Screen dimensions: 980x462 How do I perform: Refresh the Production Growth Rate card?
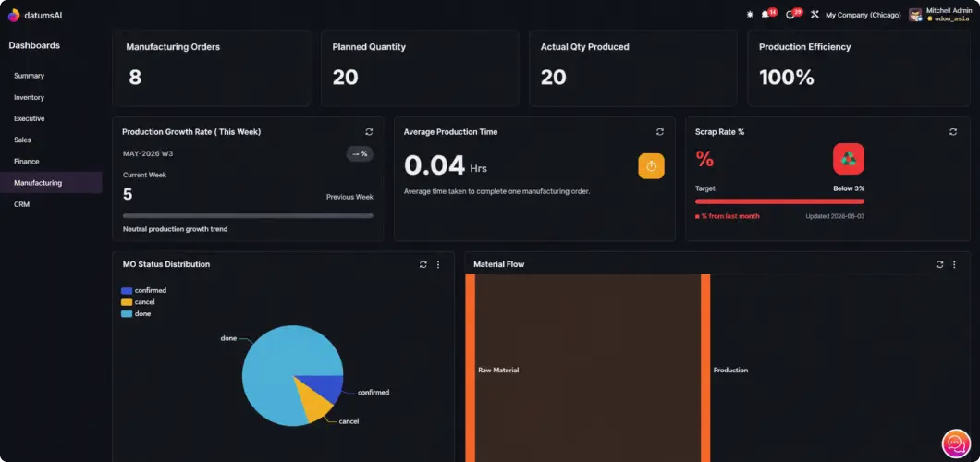369,132
